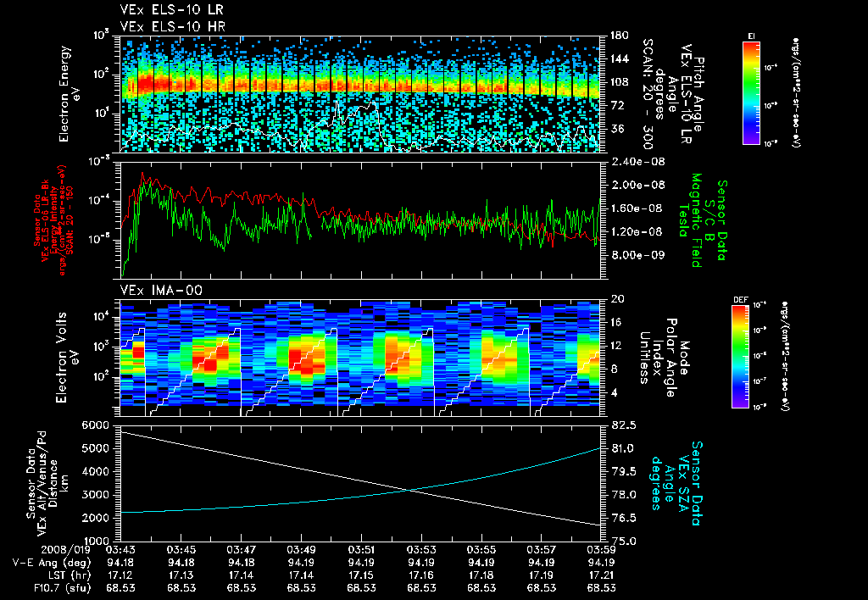The width and height of the screenshot is (868, 600).
Task: Click the pitch angle tick "72"
Action: [x=615, y=105]
